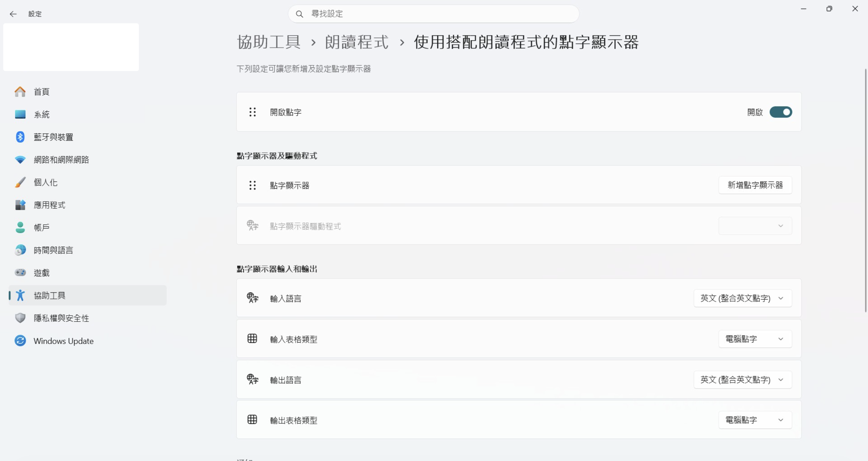Open the 輸出語言 dropdown
868x461 pixels.
click(x=743, y=380)
